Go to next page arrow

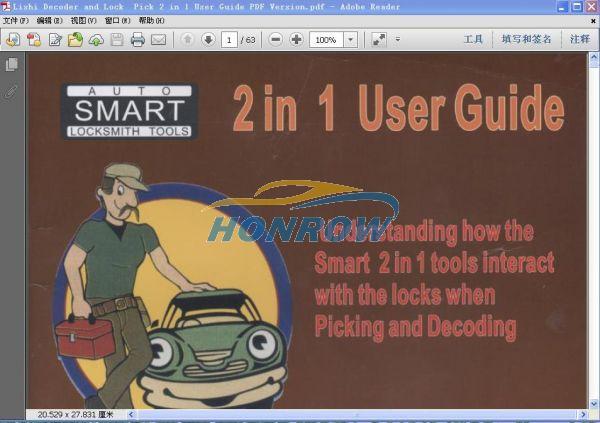coord(208,39)
